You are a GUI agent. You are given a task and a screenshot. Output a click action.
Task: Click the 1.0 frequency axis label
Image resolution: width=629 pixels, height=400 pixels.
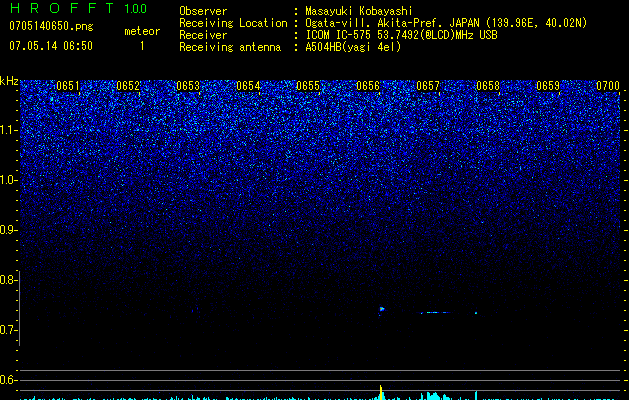[8, 180]
